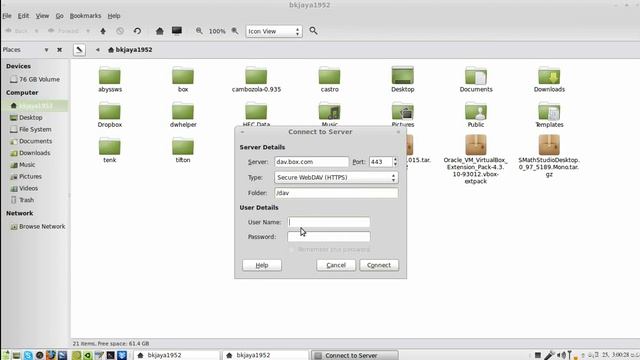Open the Bookmarks menu
The image size is (640, 360).
(85, 16)
